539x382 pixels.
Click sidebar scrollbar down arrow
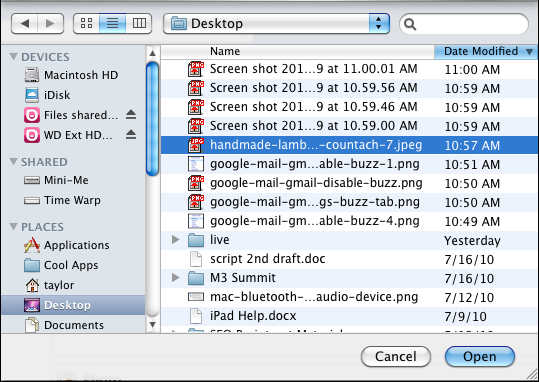pos(153,325)
